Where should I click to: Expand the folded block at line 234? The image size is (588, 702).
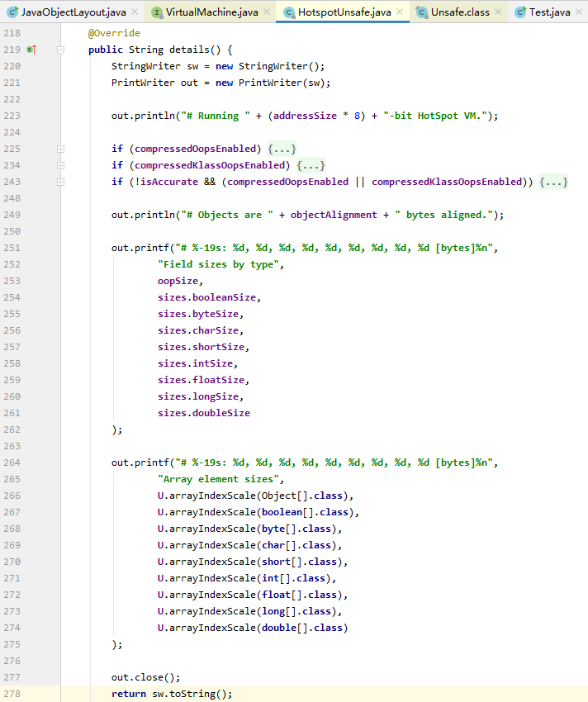point(61,165)
